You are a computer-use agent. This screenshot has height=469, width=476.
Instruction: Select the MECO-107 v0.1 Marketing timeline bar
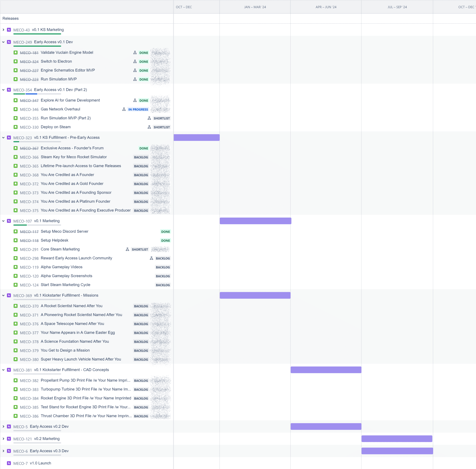click(255, 221)
